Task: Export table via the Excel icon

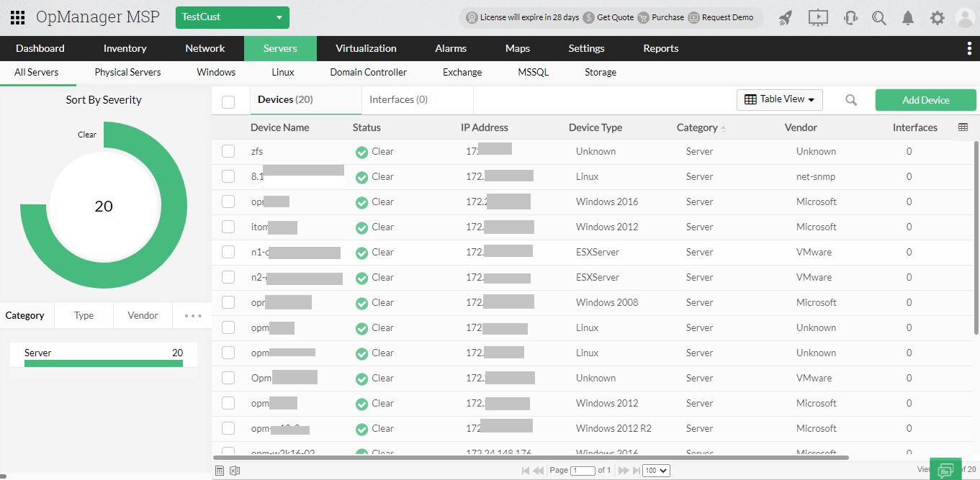Action: point(234,471)
